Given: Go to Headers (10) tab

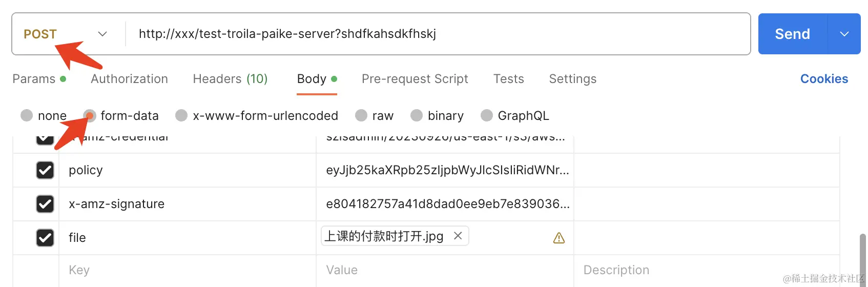Looking at the screenshot, I should coord(230,79).
